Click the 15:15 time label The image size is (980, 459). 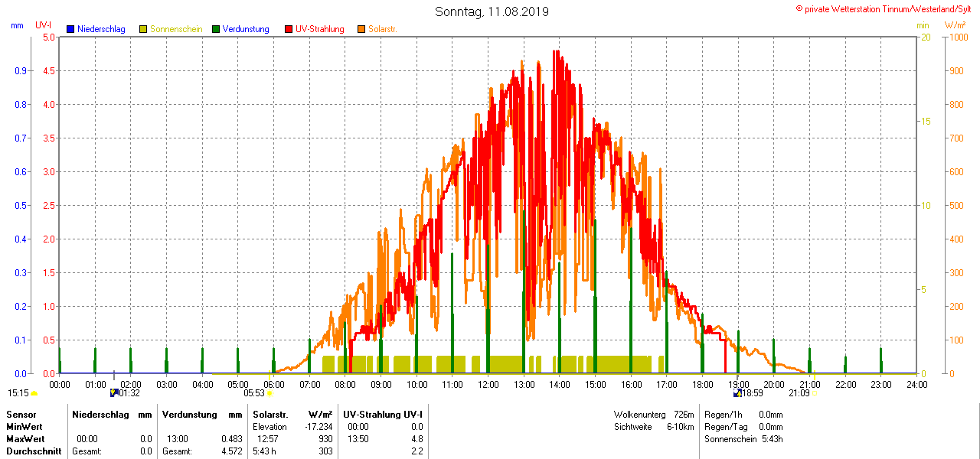18,392
